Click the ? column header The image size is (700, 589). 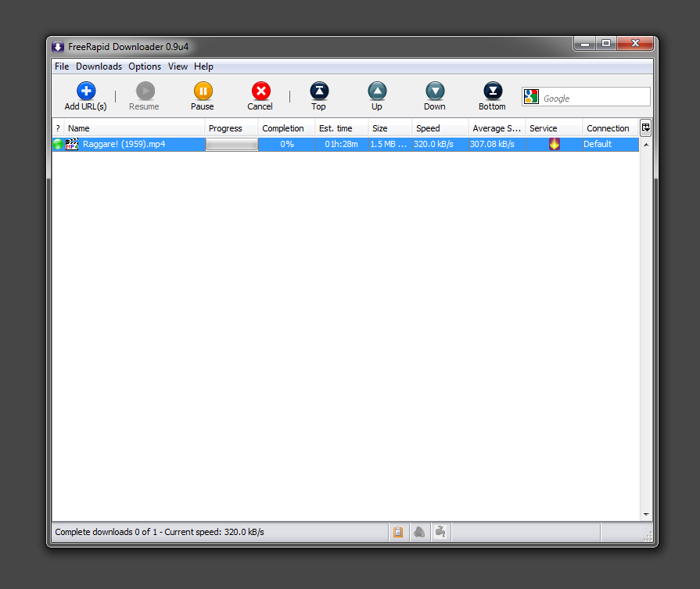click(58, 128)
